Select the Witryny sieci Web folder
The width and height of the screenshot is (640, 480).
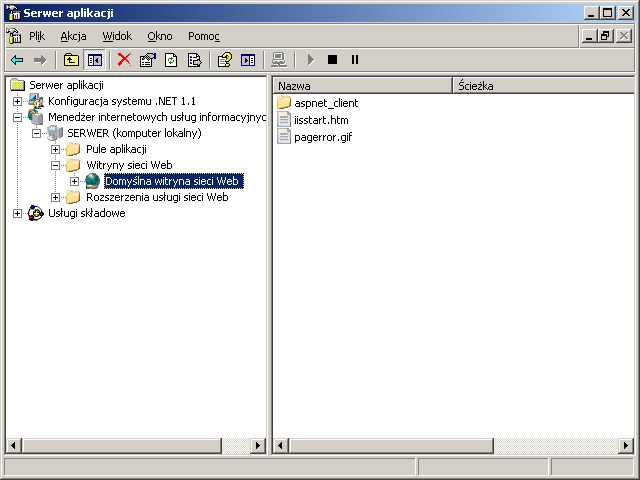(x=129, y=165)
